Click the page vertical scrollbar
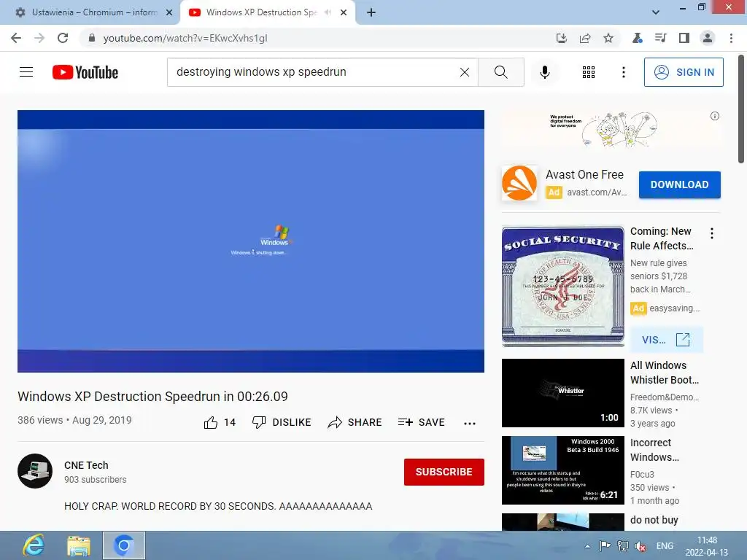This screenshot has height=560, width=747. pos(741,109)
